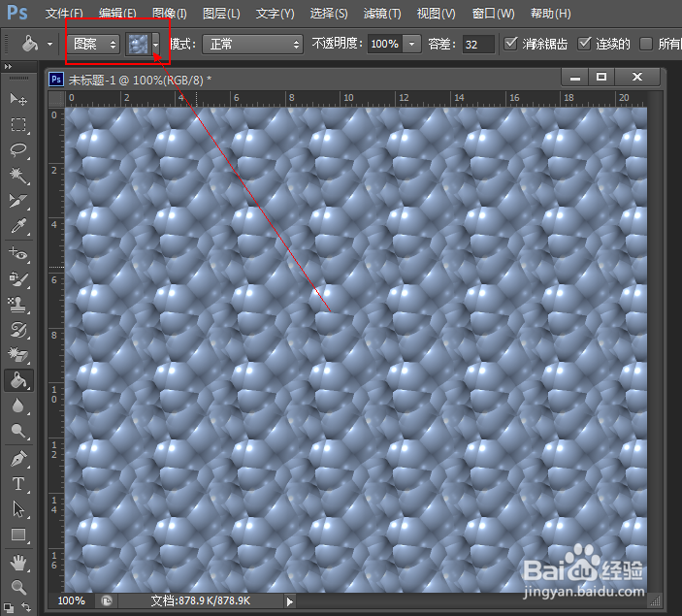Click the ruler origin corner box
682x616 pixels.
coord(56,100)
